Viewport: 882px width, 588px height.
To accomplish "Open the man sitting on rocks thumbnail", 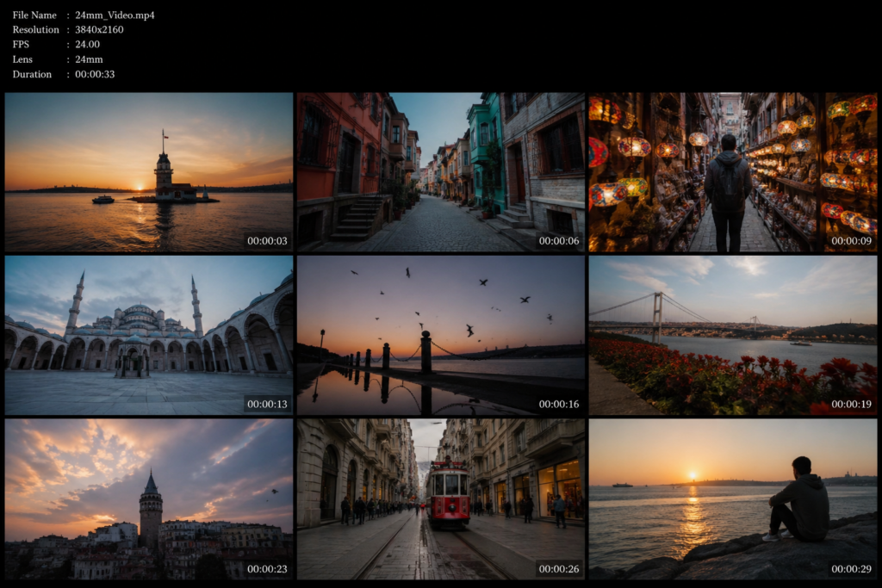I will 732,498.
